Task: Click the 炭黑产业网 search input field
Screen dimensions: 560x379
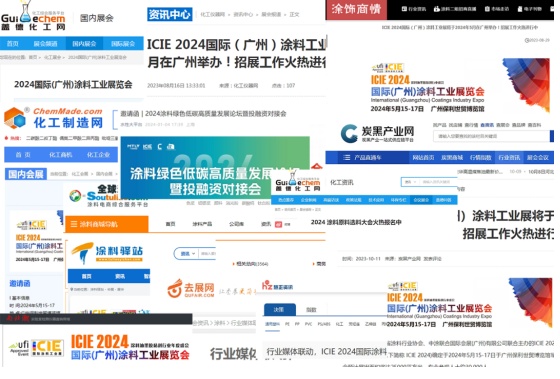Action: tap(491, 136)
